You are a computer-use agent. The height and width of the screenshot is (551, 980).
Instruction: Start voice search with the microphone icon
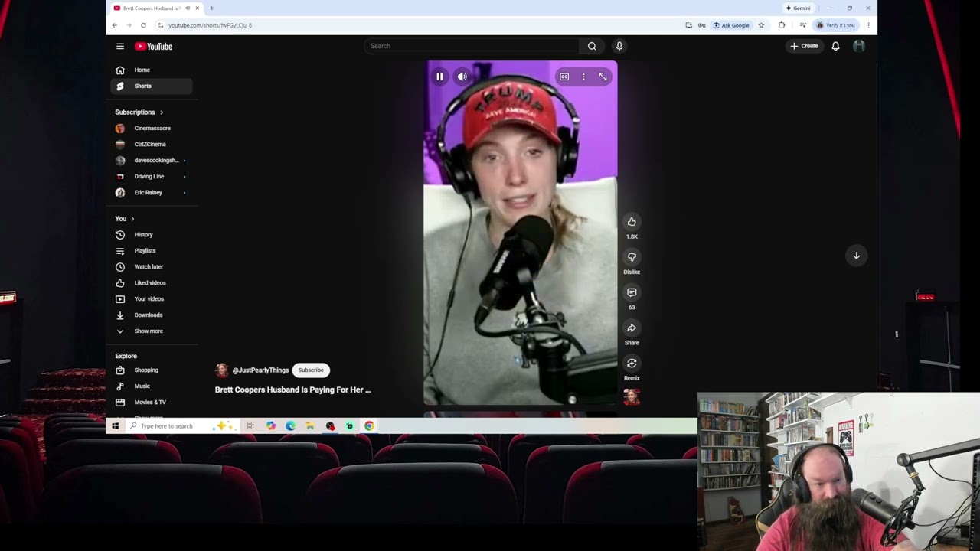[x=619, y=46]
